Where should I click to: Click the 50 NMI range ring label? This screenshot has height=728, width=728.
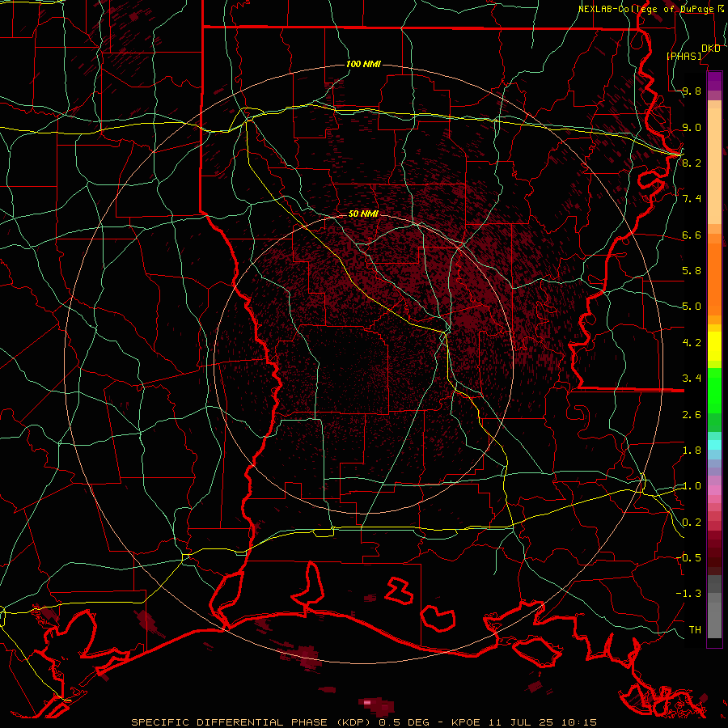point(363,214)
